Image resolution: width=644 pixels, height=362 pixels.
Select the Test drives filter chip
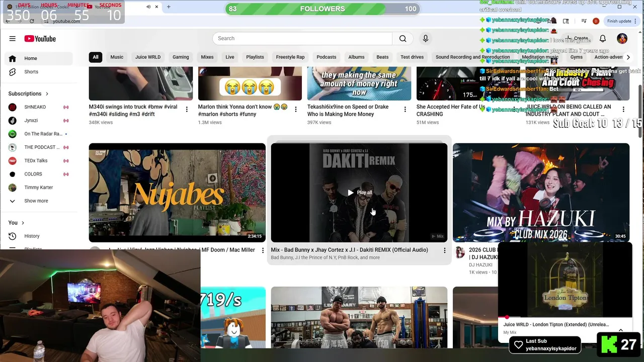[412, 57]
